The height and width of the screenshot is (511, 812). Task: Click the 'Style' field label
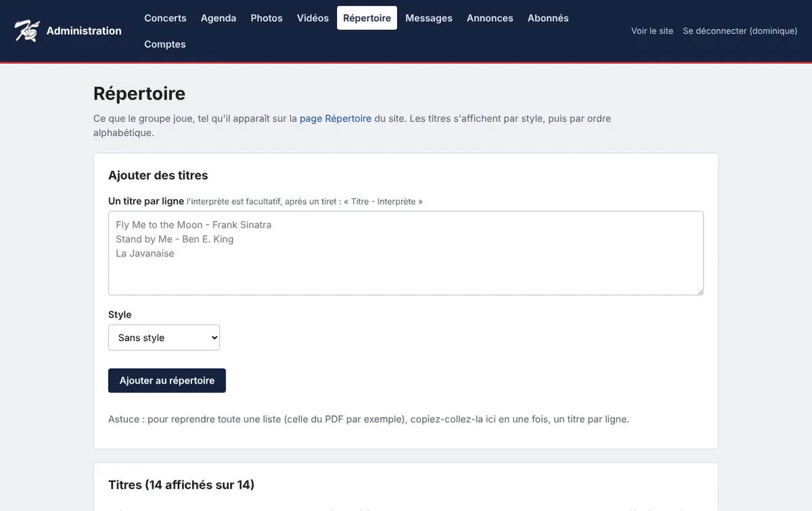[x=120, y=315]
